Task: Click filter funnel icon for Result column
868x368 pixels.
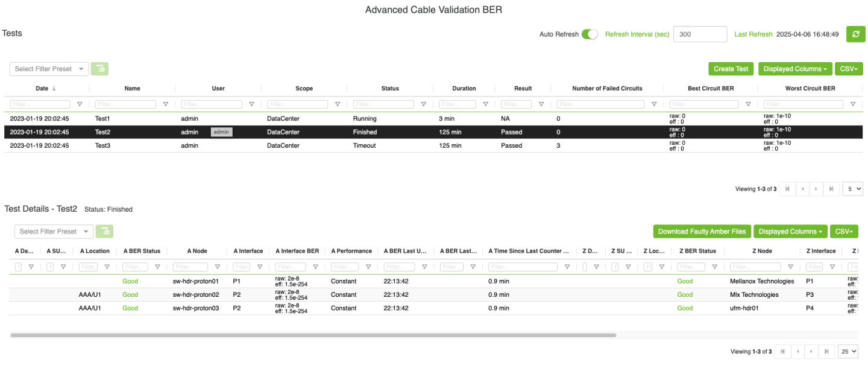Action: pyautogui.click(x=541, y=104)
